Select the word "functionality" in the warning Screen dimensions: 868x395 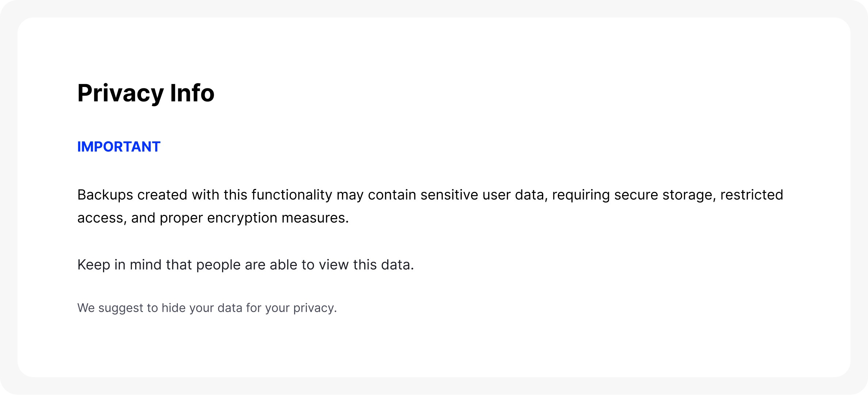[x=292, y=195]
